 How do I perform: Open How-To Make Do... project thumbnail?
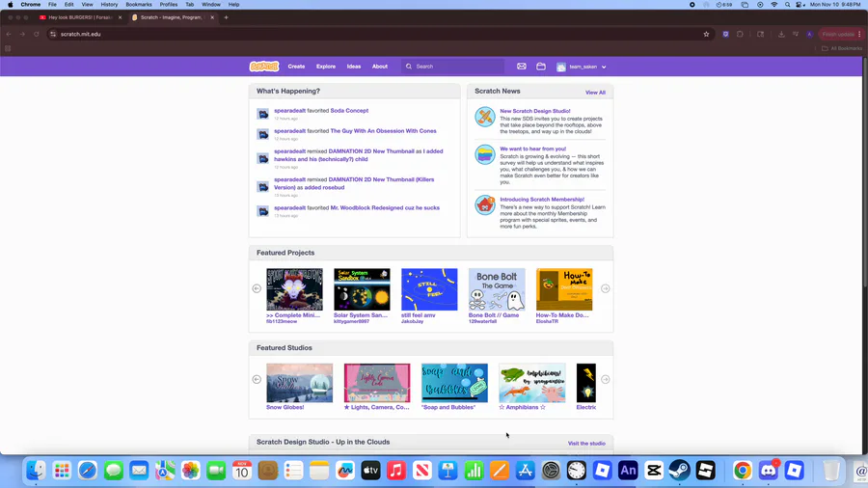coord(564,289)
